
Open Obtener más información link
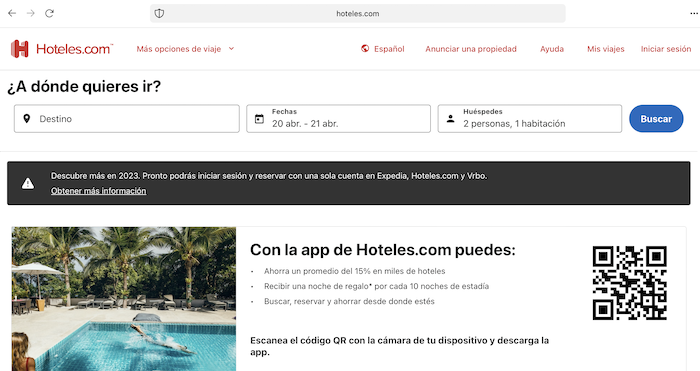click(x=98, y=191)
